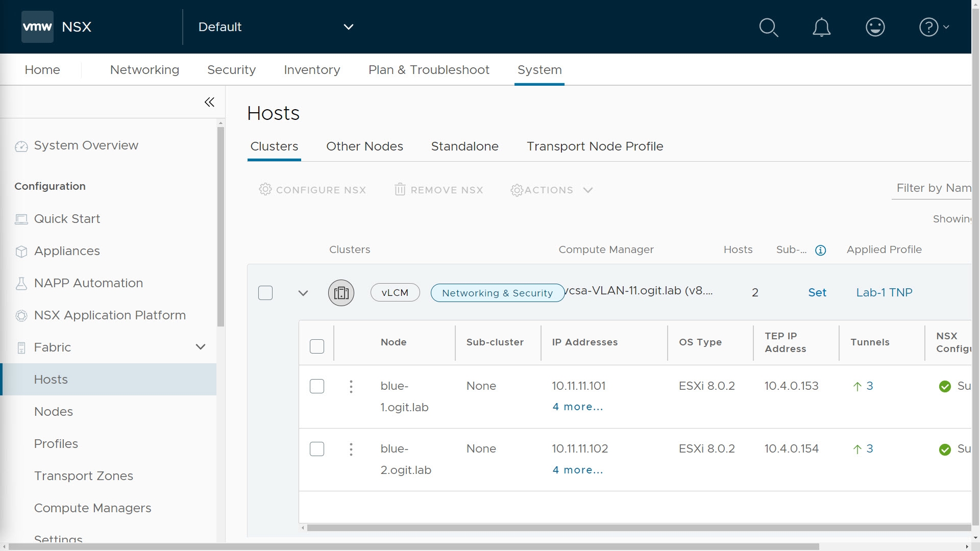Collapse the Fabric sidebar section
Viewport: 980px width, 551px height.
200,347
